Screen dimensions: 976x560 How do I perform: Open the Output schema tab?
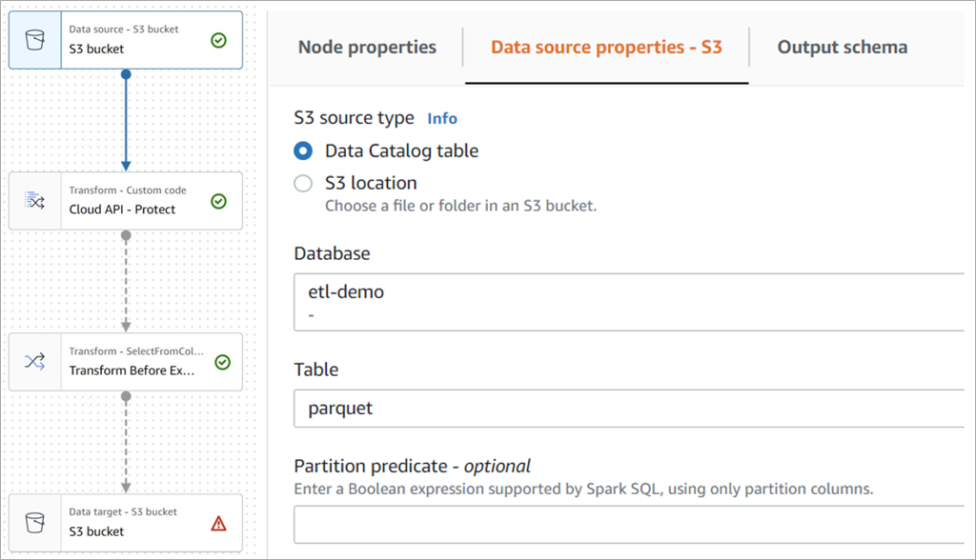tap(842, 47)
